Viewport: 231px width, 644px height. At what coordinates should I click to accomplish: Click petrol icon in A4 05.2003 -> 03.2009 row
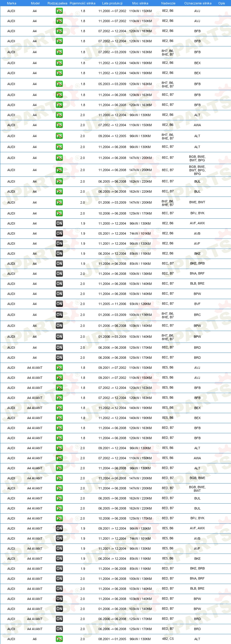[59, 84]
